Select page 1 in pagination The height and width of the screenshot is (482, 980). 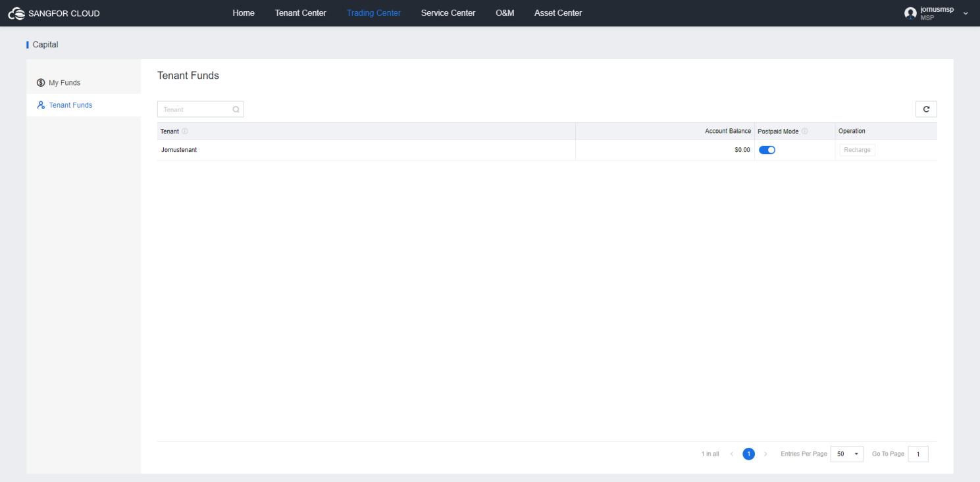(748, 454)
